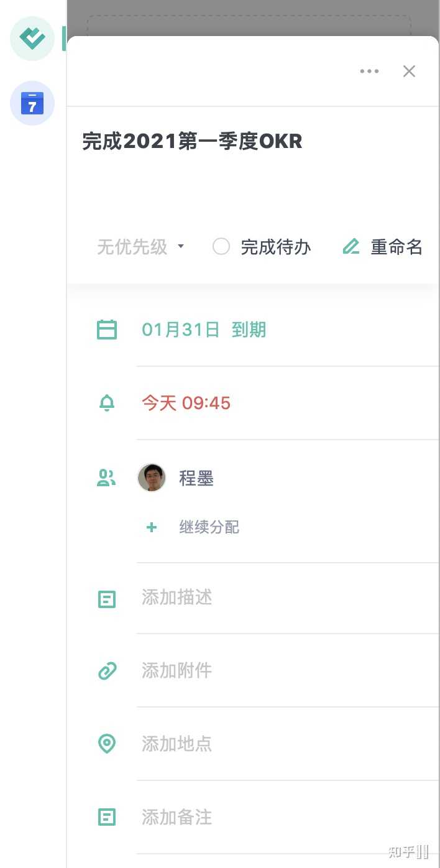440x868 pixels.
Task: Click the location pin icon
Action: (107, 744)
